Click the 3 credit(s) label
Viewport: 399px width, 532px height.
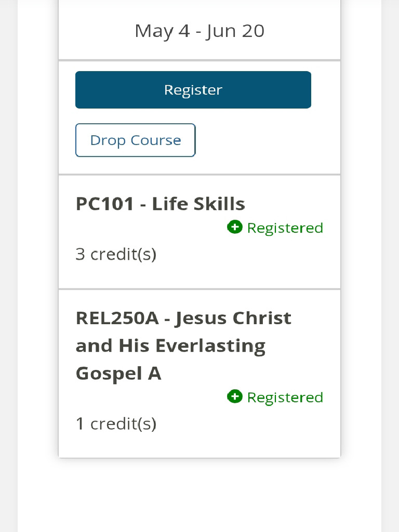point(116,254)
